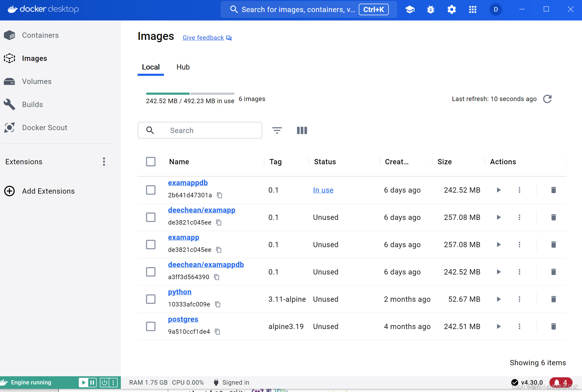Open notifications bell with 4 alerts
The height and width of the screenshot is (392, 582).
coord(560,383)
